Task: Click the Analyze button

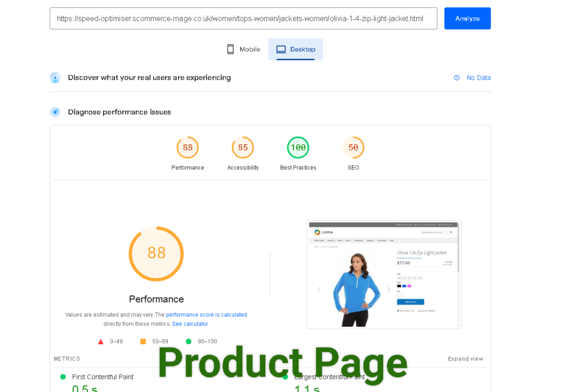Action: pos(467,18)
